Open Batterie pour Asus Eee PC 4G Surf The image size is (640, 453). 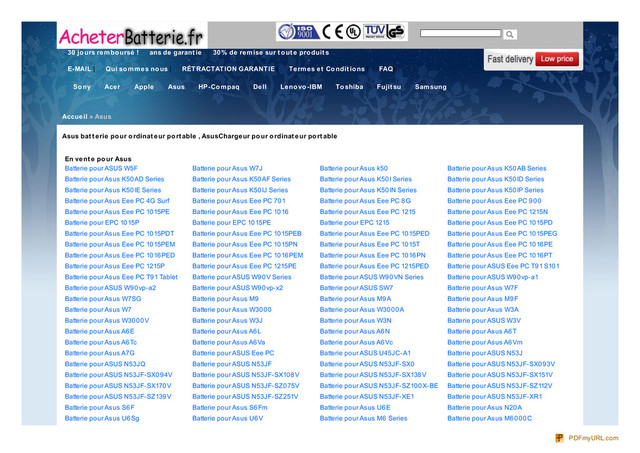117,201
